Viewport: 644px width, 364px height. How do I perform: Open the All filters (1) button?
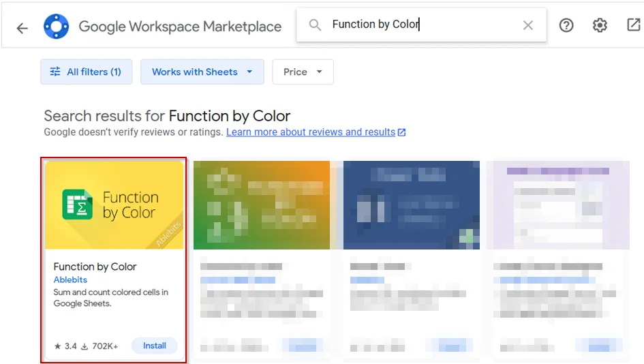(x=87, y=72)
